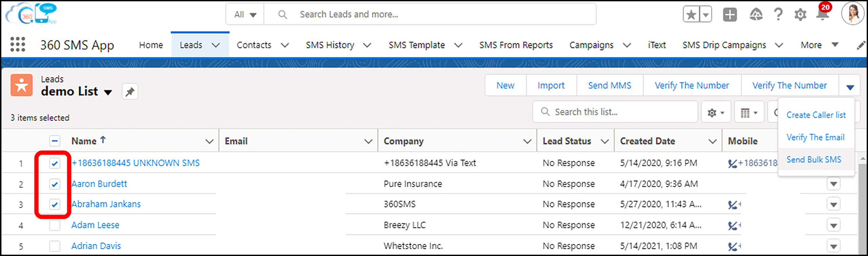Expand the Leads tab chevron
This screenshot has width=868, height=256.
pyautogui.click(x=216, y=45)
